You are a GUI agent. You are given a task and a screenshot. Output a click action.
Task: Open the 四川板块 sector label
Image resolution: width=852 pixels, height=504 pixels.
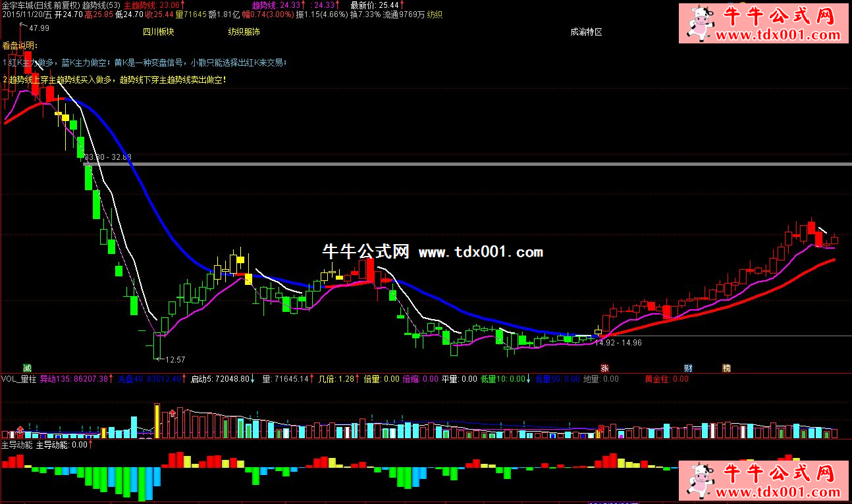coord(158,32)
